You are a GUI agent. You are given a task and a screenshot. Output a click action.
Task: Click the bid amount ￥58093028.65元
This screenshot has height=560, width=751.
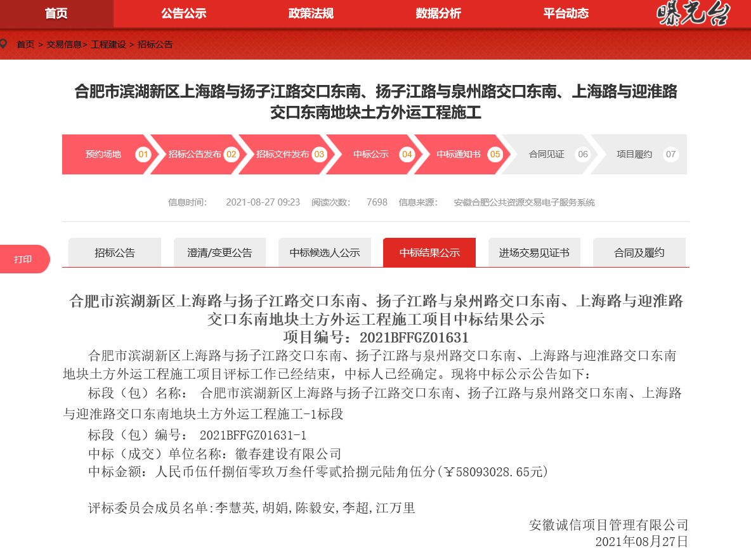click(x=495, y=472)
